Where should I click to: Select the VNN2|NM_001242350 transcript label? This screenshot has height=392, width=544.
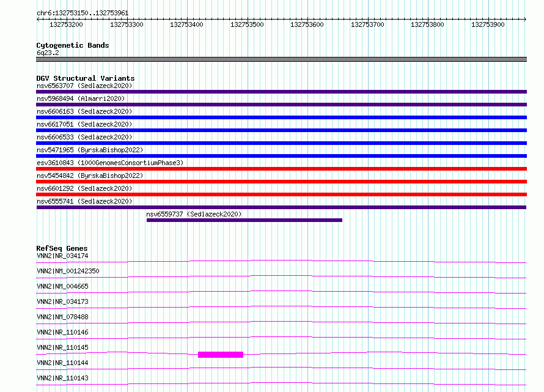68,271
